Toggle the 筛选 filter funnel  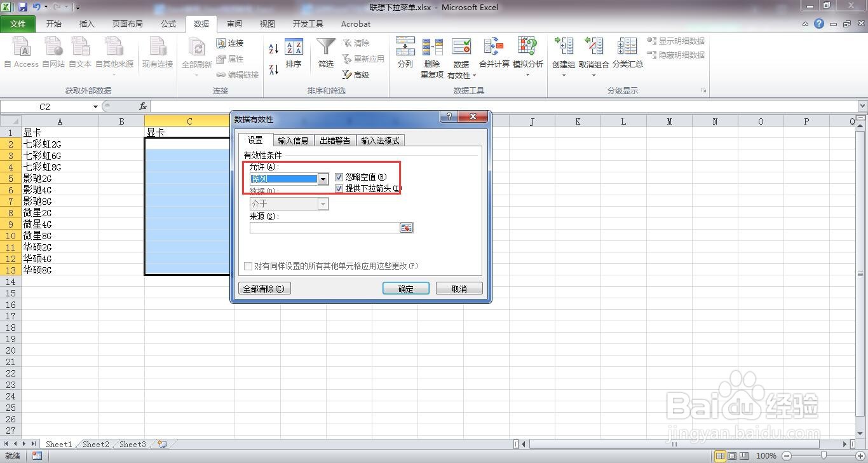point(326,53)
